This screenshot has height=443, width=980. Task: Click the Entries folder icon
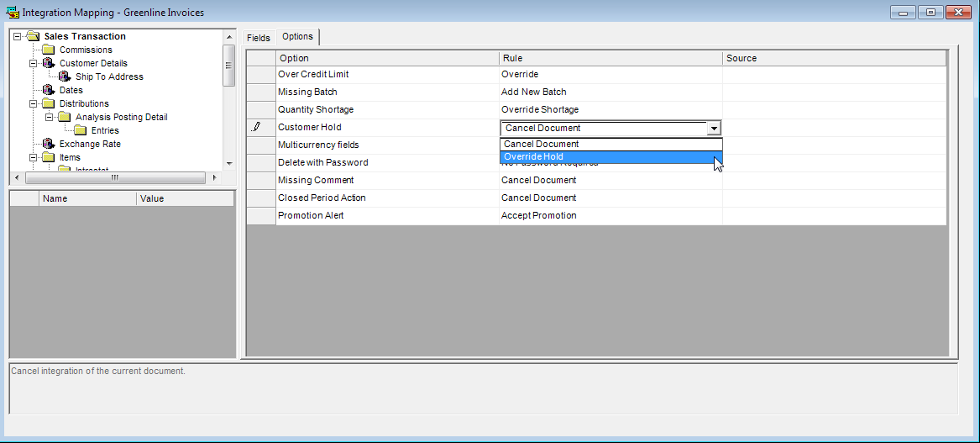(x=80, y=131)
